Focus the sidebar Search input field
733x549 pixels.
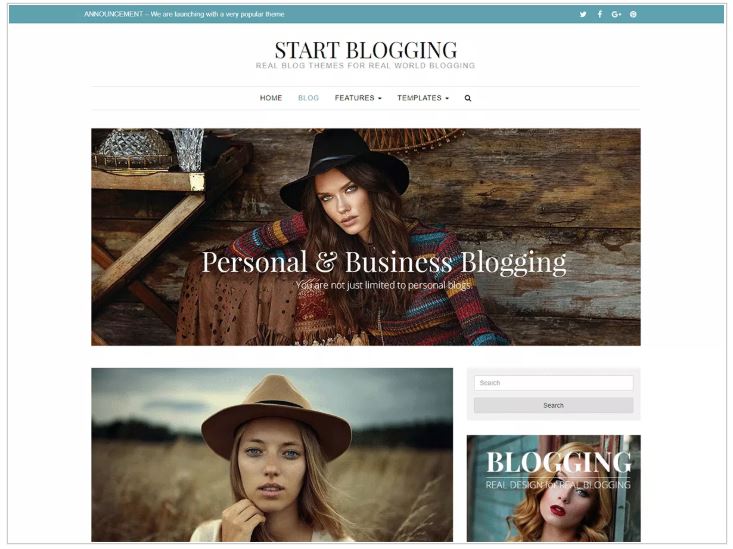click(x=553, y=383)
